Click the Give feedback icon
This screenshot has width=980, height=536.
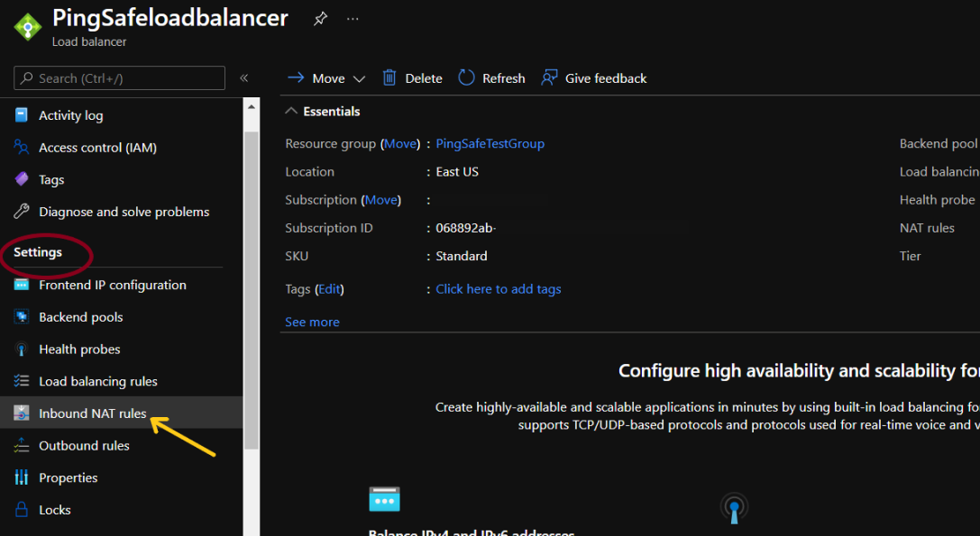tap(549, 78)
